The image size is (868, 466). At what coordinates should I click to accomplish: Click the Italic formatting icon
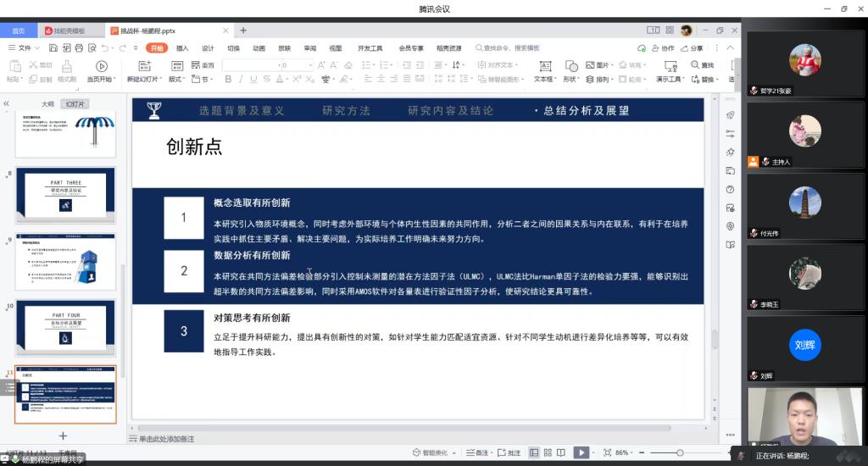(x=241, y=80)
